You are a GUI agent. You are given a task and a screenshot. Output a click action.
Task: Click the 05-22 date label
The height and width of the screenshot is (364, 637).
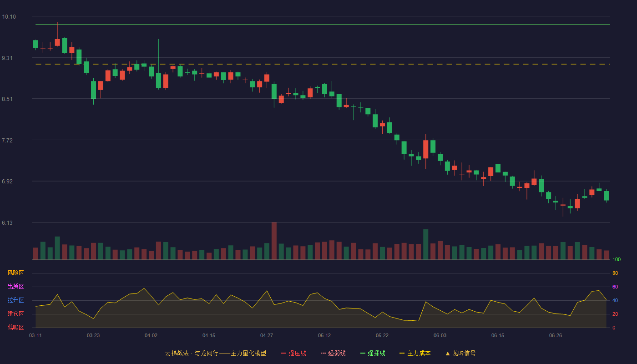pyautogui.click(x=382, y=335)
